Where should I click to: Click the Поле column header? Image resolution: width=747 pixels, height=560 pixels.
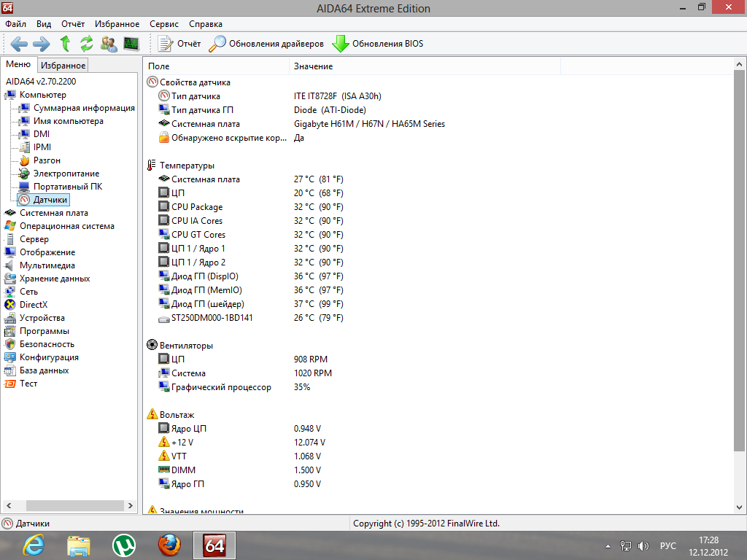216,66
